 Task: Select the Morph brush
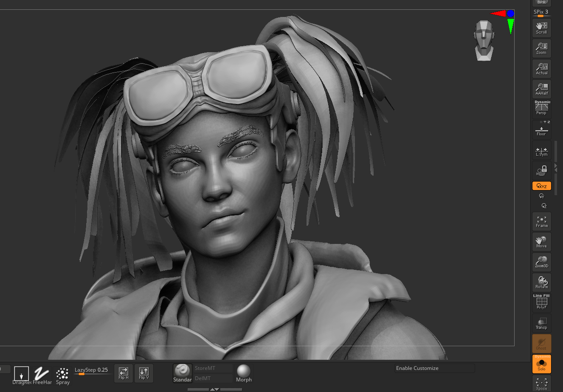pos(244,373)
